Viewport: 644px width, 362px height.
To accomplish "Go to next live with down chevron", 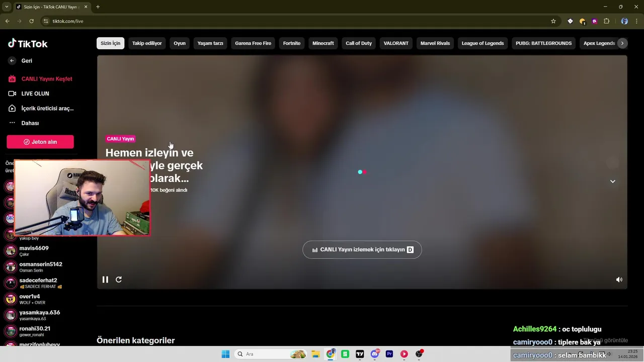I will pyautogui.click(x=613, y=182).
